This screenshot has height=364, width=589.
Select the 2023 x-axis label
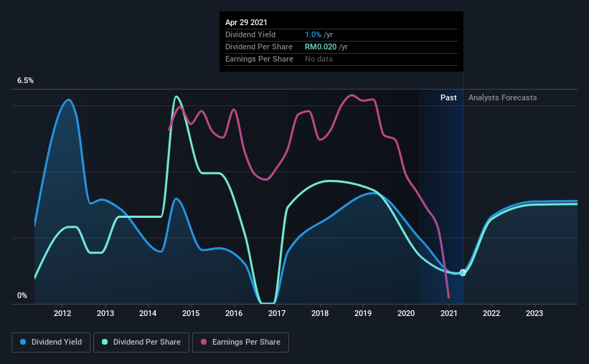(534, 313)
